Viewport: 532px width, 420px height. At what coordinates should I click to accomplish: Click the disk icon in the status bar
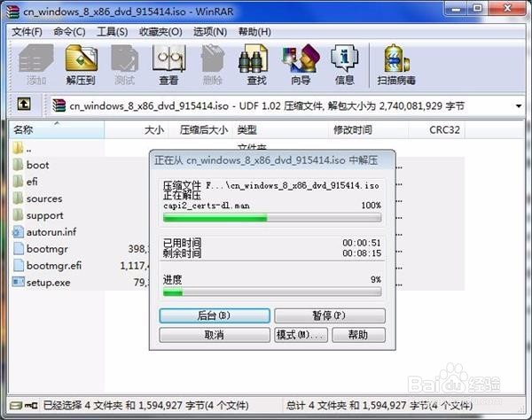click(16, 406)
